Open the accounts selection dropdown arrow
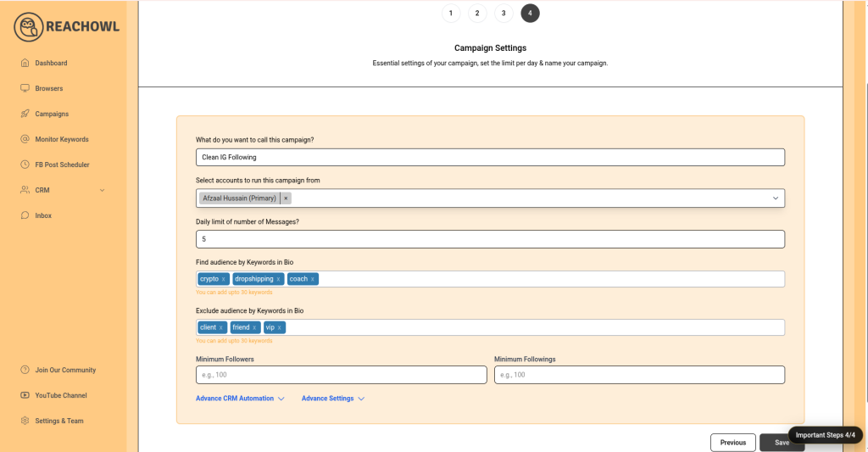Image resolution: width=868 pixels, height=452 pixels. pos(775,198)
